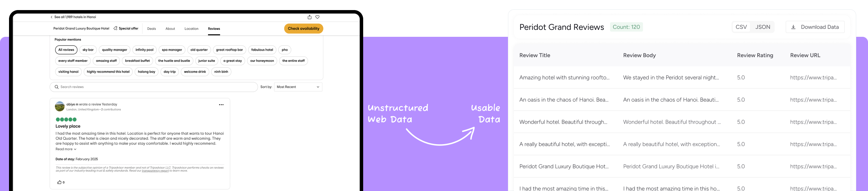Open the About tab
The width and height of the screenshot is (868, 191).
[x=170, y=29]
